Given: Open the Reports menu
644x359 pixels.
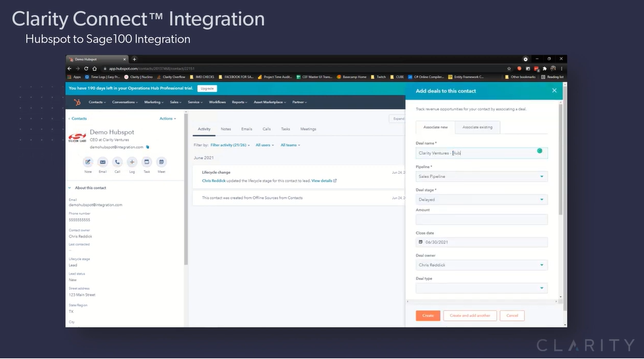Looking at the screenshot, I should pos(239,102).
